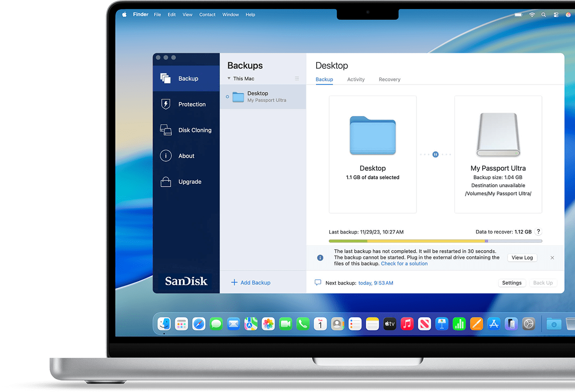Click the Settings button
The width and height of the screenshot is (575, 392).
pos(512,283)
